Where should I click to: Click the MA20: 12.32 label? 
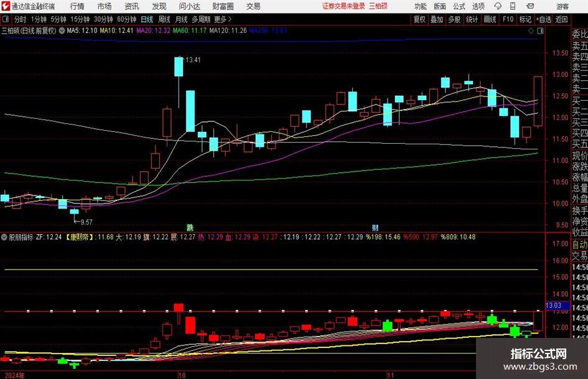[x=153, y=30]
